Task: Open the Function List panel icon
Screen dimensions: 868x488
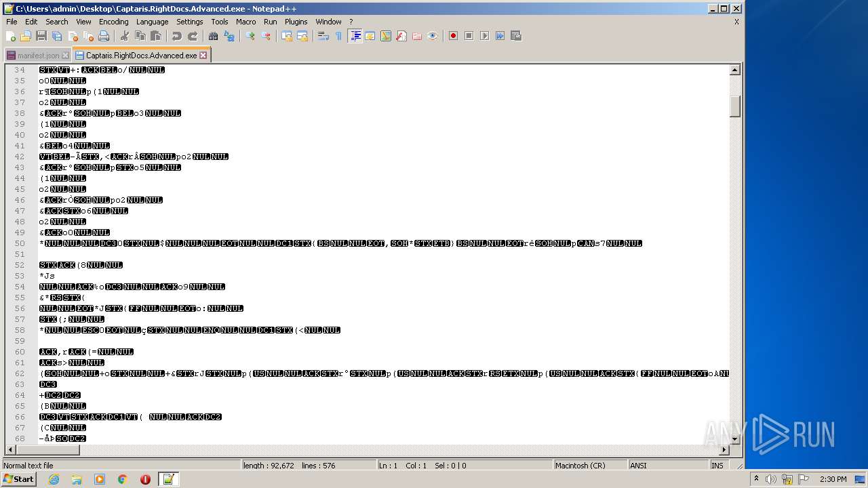Action: point(401,36)
